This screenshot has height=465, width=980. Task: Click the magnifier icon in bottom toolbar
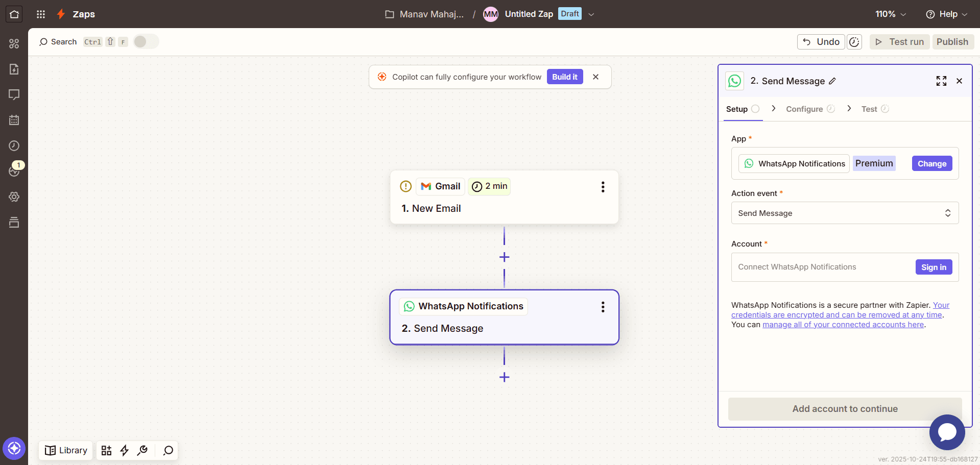[x=168, y=450]
